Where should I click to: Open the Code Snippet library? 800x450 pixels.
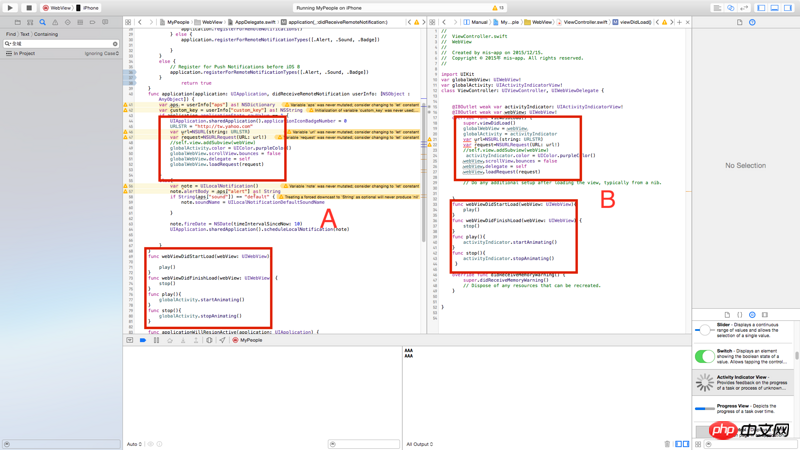tap(740, 315)
